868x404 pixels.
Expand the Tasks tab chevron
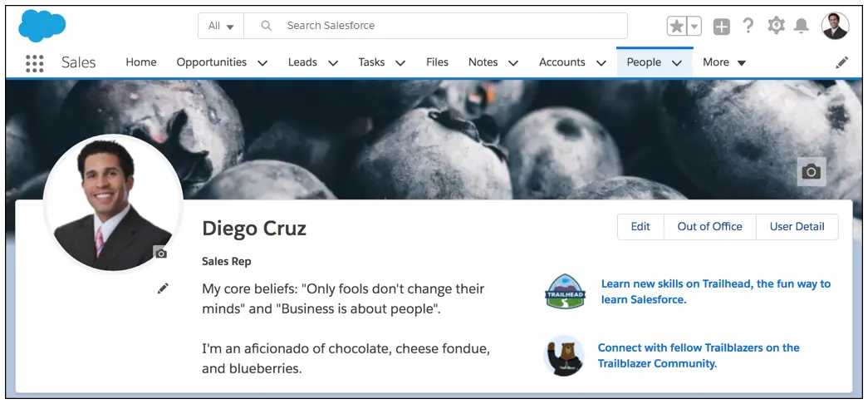[x=400, y=63]
